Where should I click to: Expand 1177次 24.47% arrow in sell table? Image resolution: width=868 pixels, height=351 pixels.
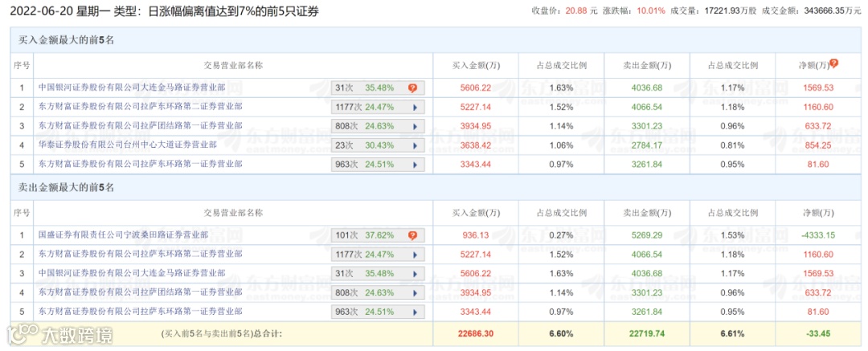coord(415,255)
